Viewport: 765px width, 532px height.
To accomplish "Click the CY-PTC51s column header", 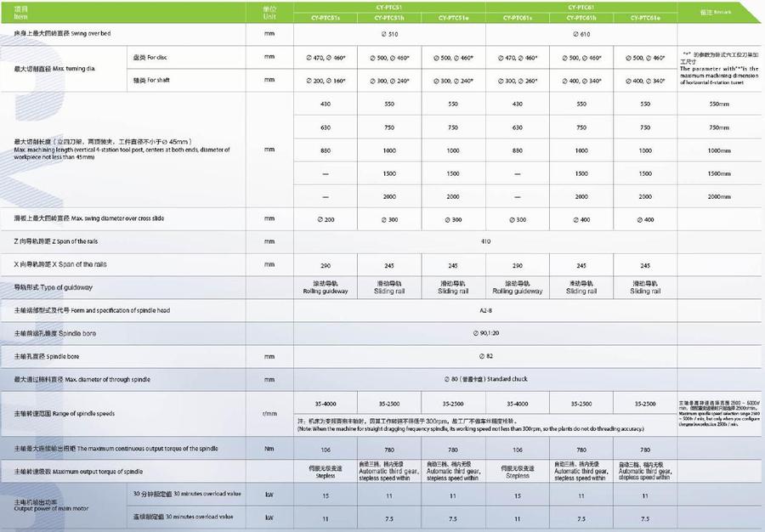I will pos(326,18).
